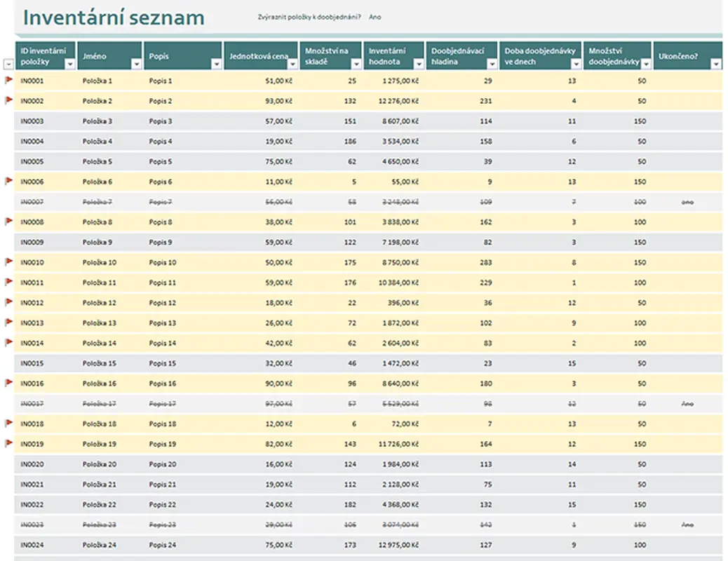
Task: Click the struck-through 'Popis 23' cell
Action: 163,525
